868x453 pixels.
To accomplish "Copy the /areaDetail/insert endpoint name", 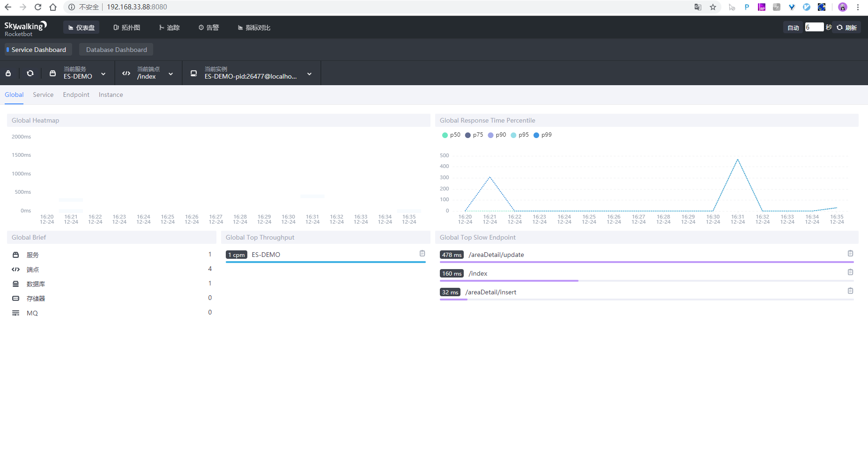I will click(x=850, y=291).
